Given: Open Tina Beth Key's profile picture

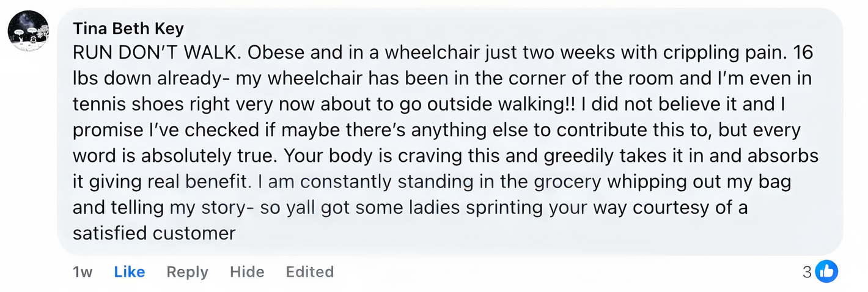Looking at the screenshot, I should (28, 31).
